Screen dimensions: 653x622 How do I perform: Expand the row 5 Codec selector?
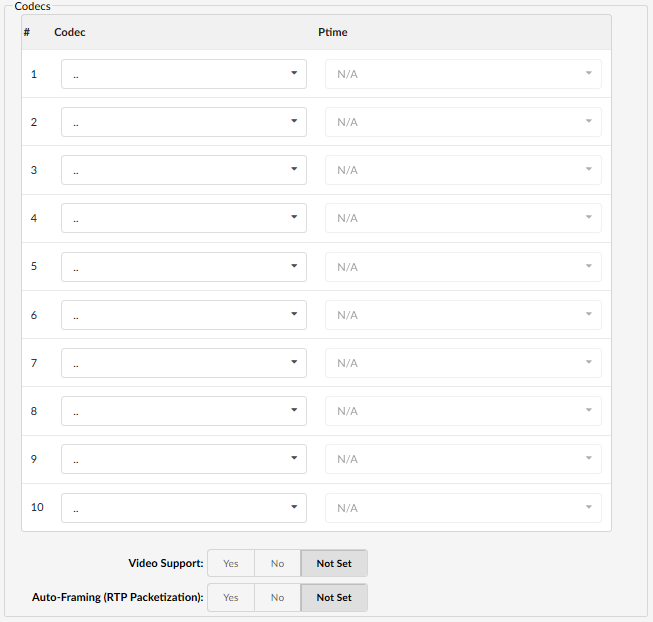tap(183, 266)
